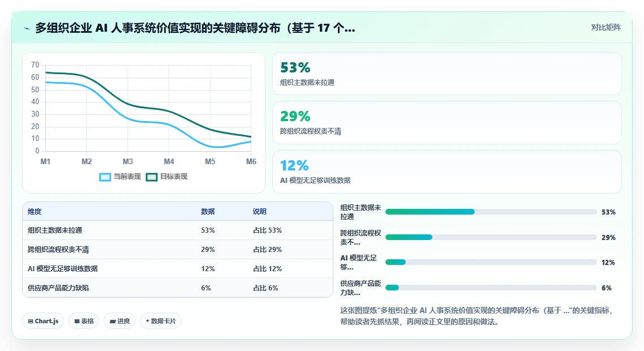Click the 表格 tag chip
Screen dimensions: 644x351
84,321
